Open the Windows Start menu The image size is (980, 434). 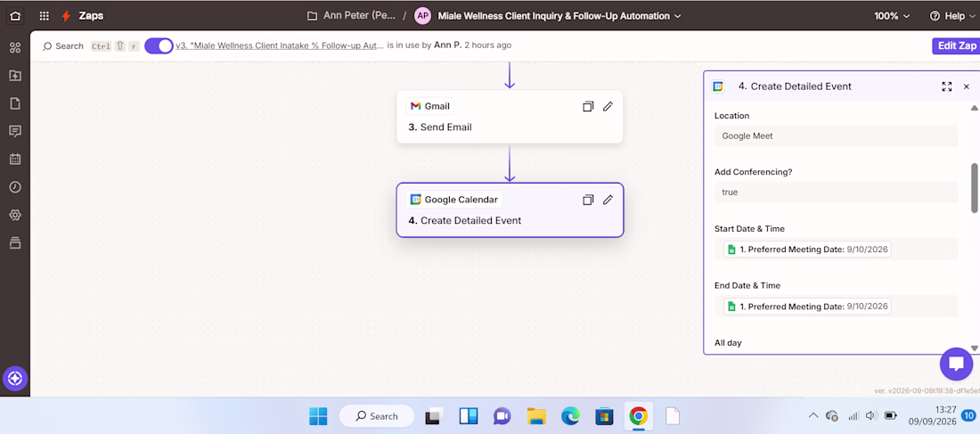318,416
